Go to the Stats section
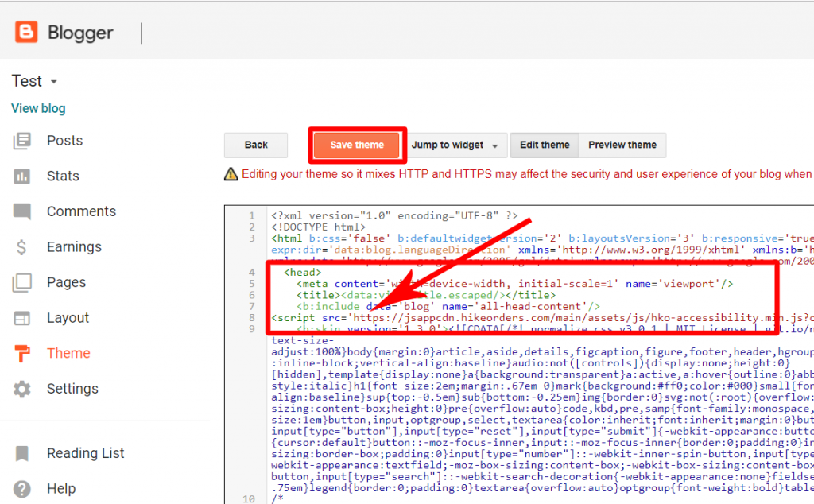814x504 pixels. [63, 176]
